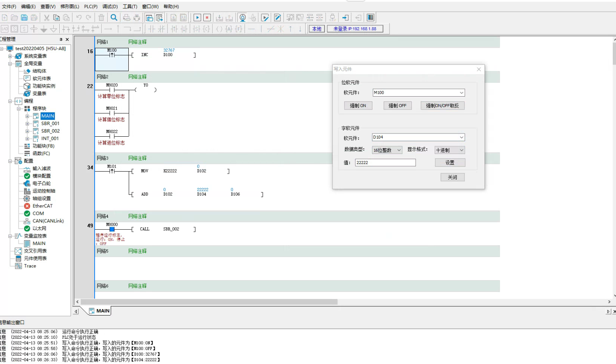The height and width of the screenshot is (364, 616).
Task: Click the Cut scissors icon
Action: click(x=47, y=18)
